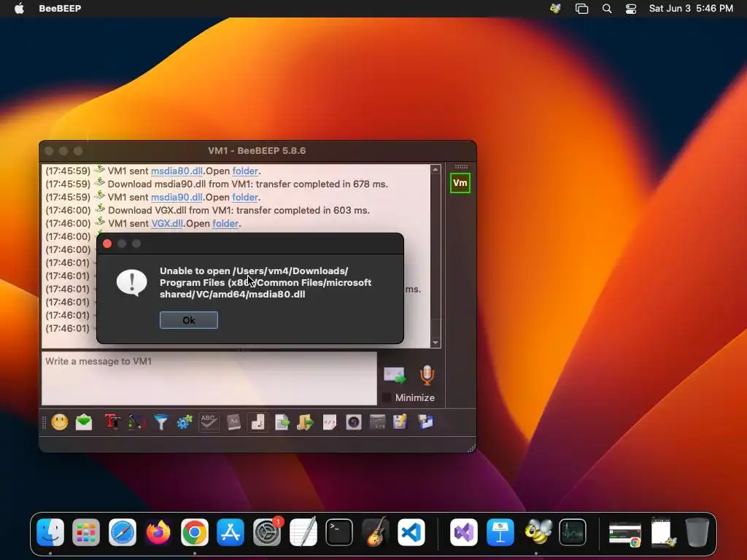Click the send message envelope arrow
This screenshot has width=747, height=560.
click(x=395, y=376)
